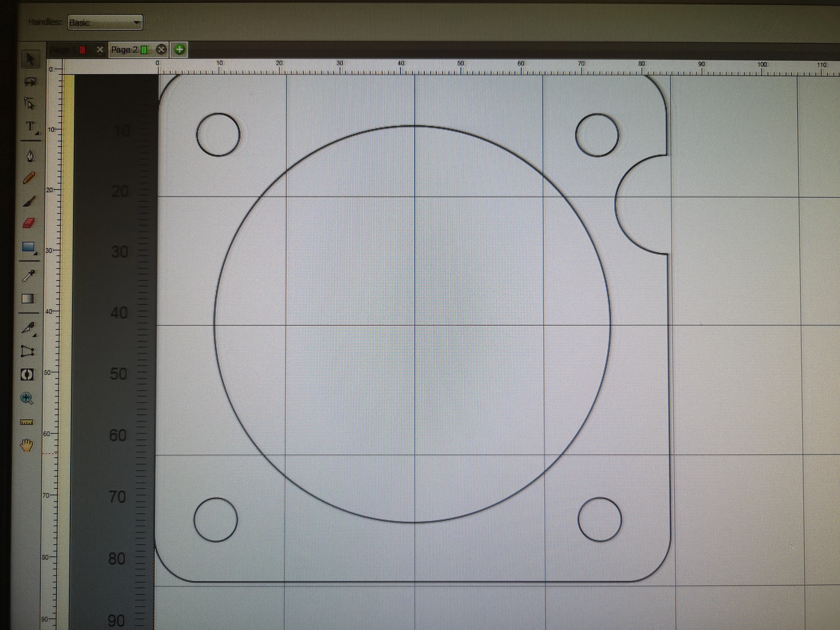Select the Eclipse tool
Image resolution: width=840 pixels, height=630 pixels.
click(x=27, y=374)
